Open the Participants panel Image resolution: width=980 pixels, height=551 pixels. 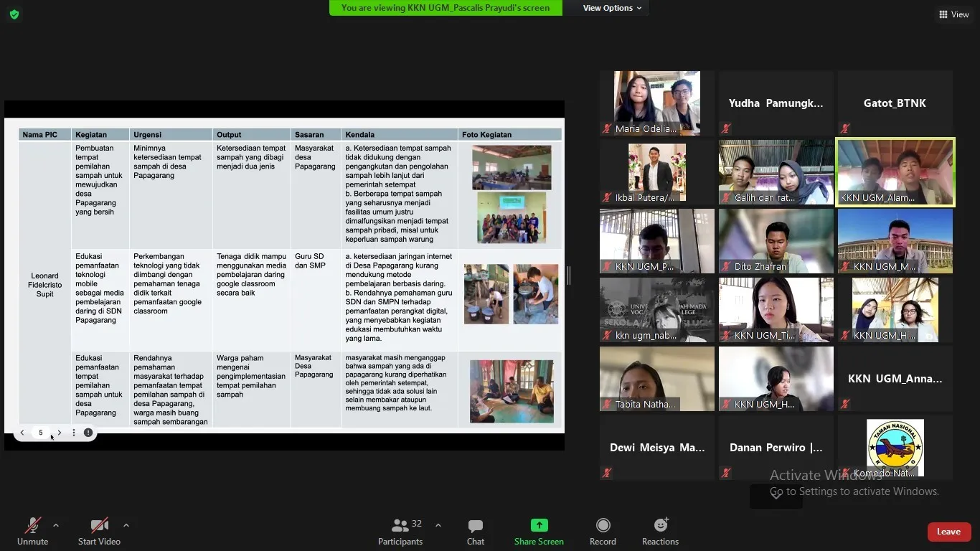click(400, 531)
